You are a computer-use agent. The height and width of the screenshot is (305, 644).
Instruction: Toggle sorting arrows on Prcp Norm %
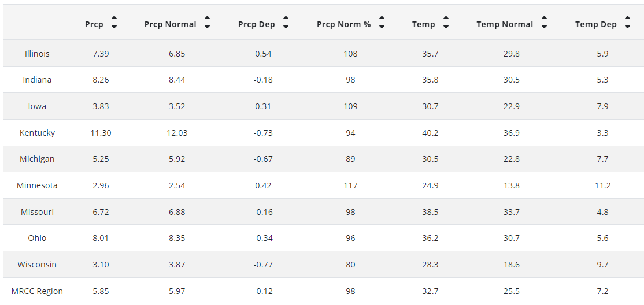(x=382, y=22)
